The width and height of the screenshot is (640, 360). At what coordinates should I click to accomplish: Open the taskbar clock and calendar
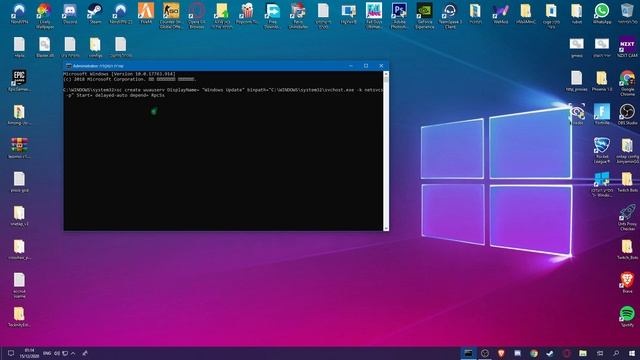coord(29,353)
